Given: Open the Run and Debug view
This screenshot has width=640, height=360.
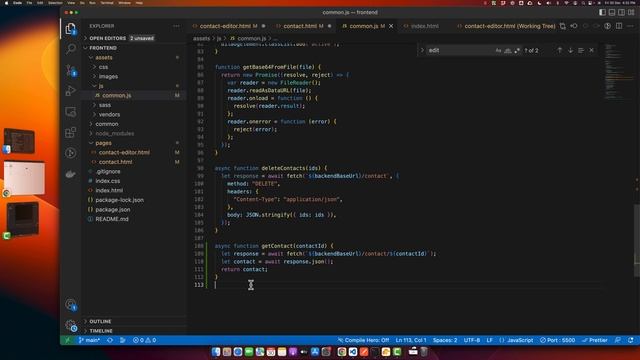Looking at the screenshot, I should click(x=71, y=91).
